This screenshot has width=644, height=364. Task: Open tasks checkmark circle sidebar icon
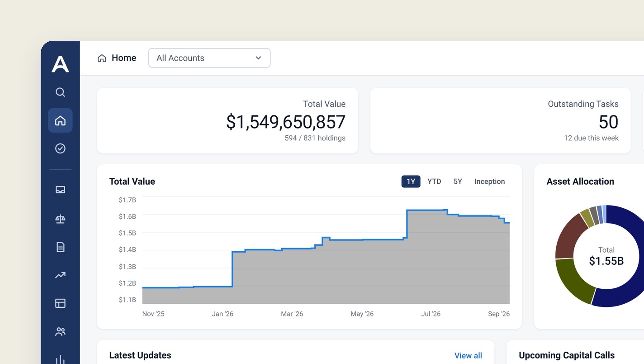coord(60,148)
